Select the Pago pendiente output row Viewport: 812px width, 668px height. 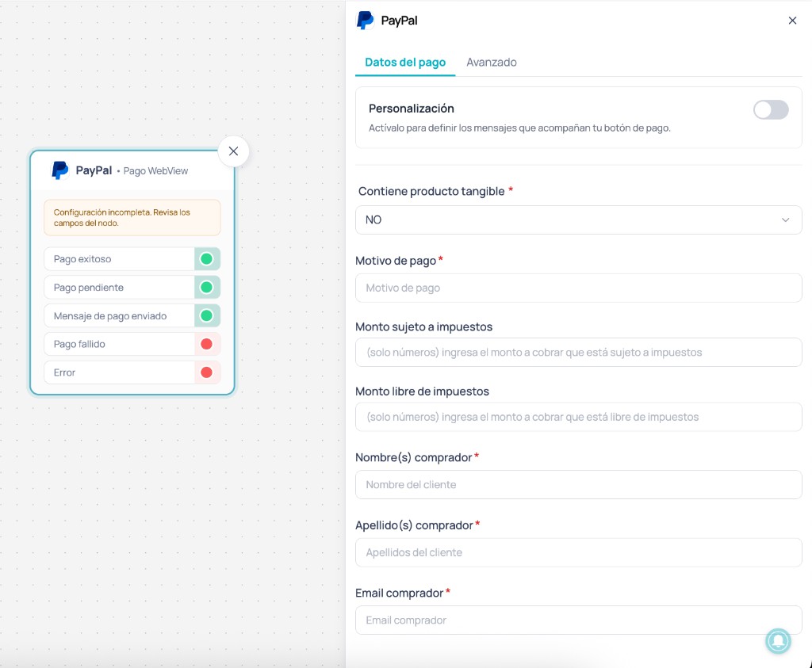click(132, 287)
